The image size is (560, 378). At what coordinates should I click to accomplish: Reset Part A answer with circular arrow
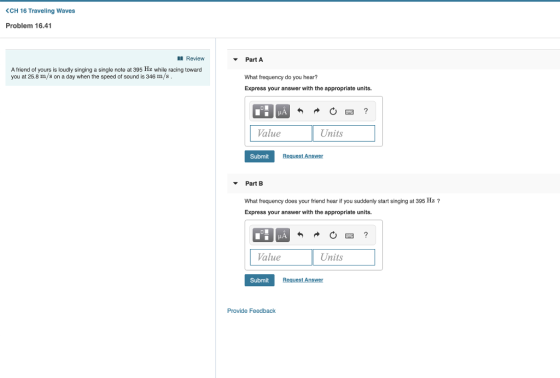point(333,111)
